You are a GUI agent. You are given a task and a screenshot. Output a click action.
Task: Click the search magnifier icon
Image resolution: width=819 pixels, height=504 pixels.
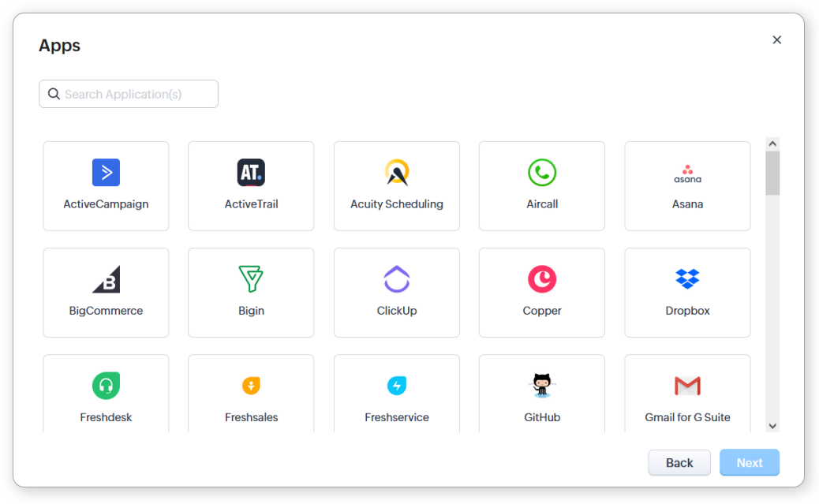(54, 94)
